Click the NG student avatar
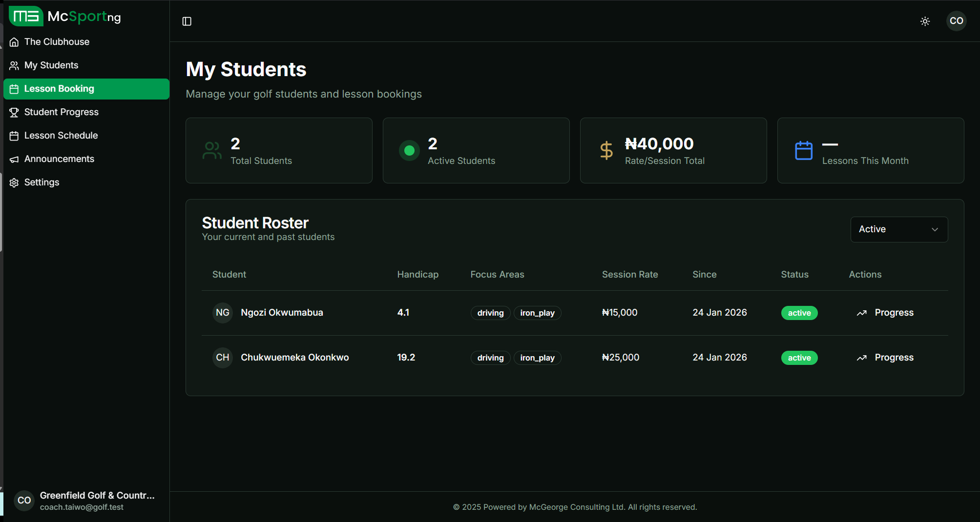The width and height of the screenshot is (980, 522). click(222, 313)
